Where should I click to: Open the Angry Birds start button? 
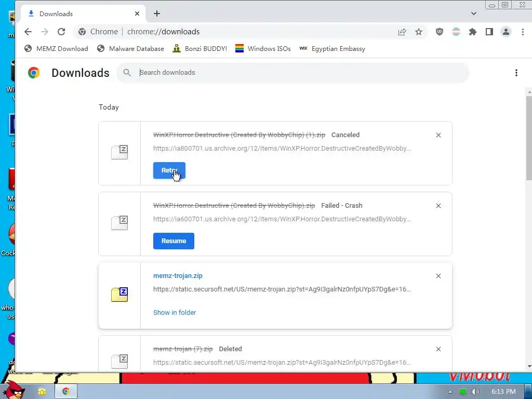pyautogui.click(x=14, y=390)
